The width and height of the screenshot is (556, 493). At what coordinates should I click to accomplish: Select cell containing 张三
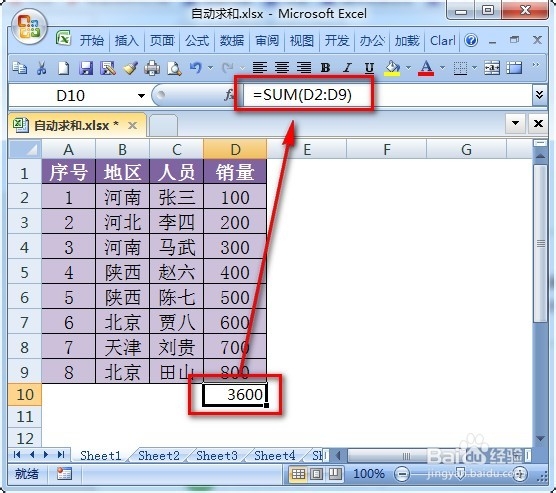tap(177, 197)
